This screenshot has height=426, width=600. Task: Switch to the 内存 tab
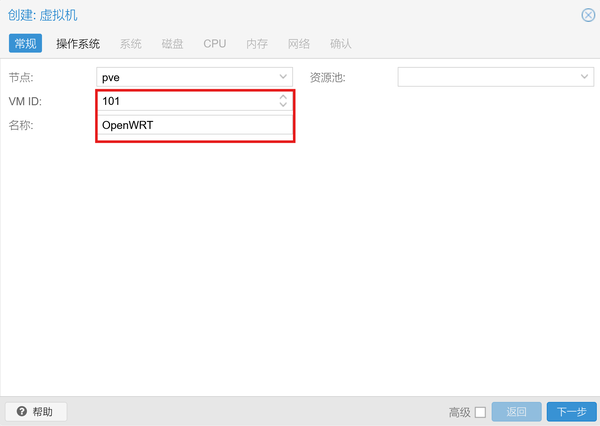point(257,44)
